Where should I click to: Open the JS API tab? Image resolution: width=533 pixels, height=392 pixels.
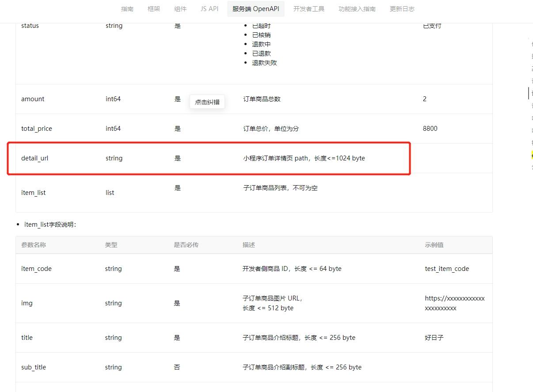(x=209, y=9)
